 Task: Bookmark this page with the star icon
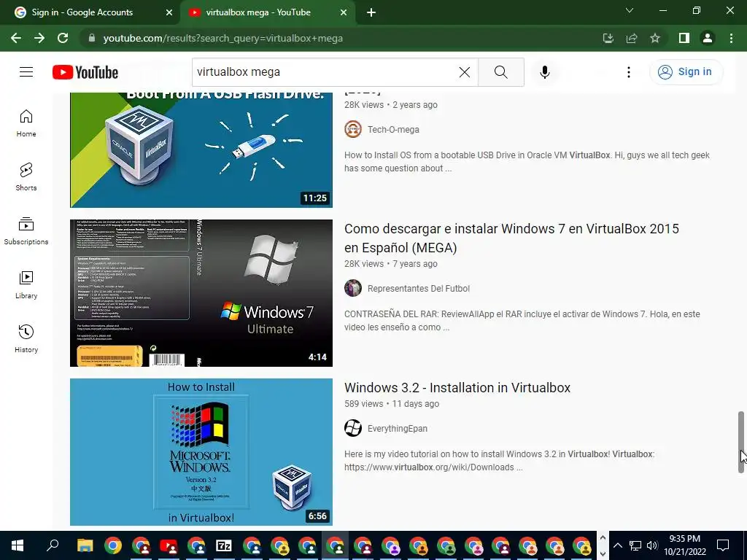655,38
